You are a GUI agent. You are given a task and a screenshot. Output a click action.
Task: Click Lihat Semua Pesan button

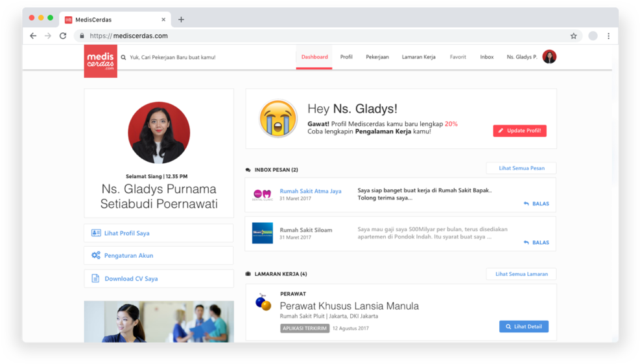(521, 168)
